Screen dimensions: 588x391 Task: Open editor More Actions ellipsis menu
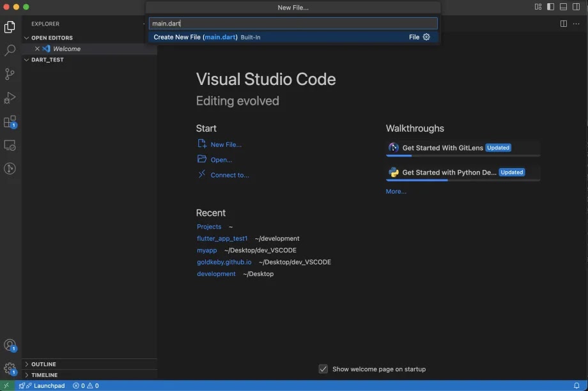click(x=576, y=24)
